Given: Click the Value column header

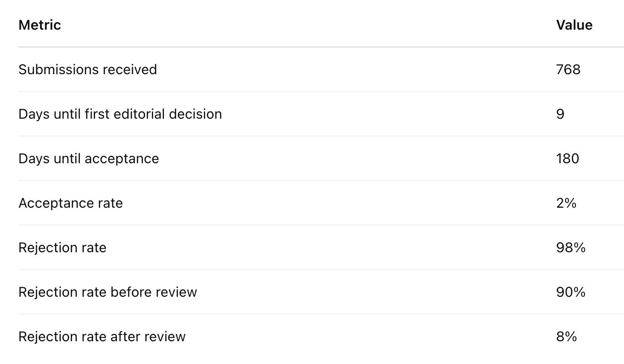Looking at the screenshot, I should 574,25.
